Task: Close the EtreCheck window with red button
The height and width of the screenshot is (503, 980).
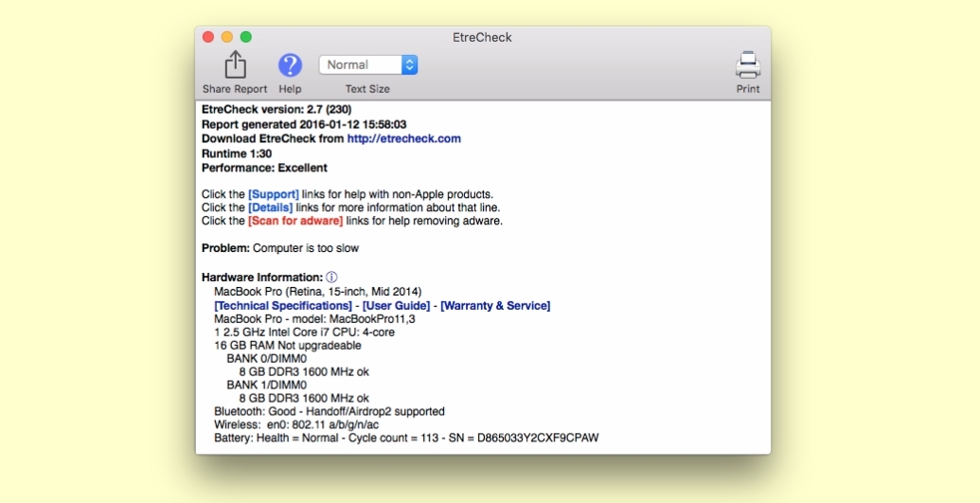Action: (208, 37)
